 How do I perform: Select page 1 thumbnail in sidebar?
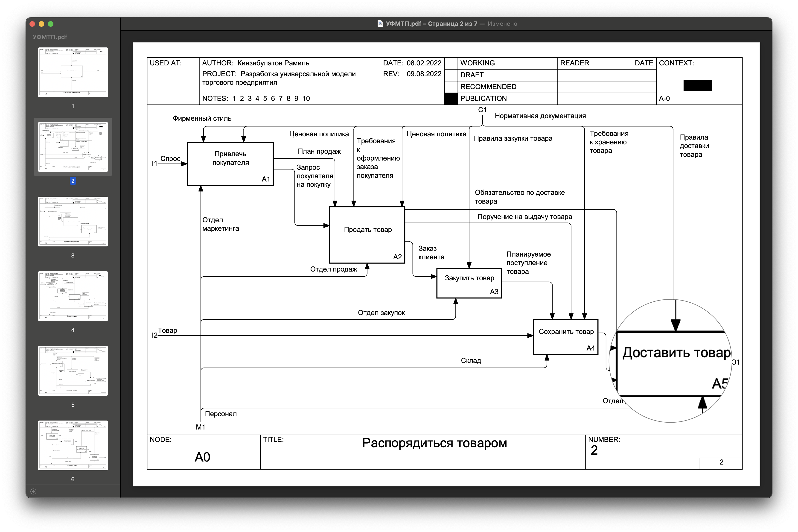pos(73,72)
